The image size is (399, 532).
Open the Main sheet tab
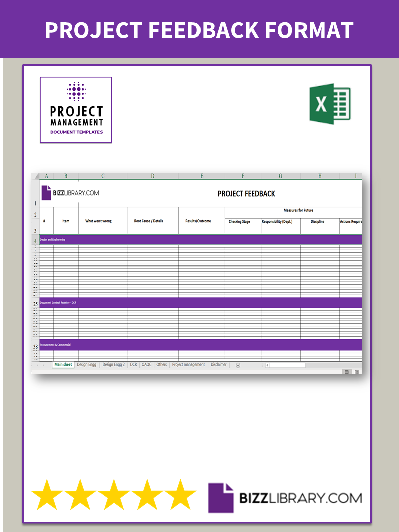tap(63, 365)
